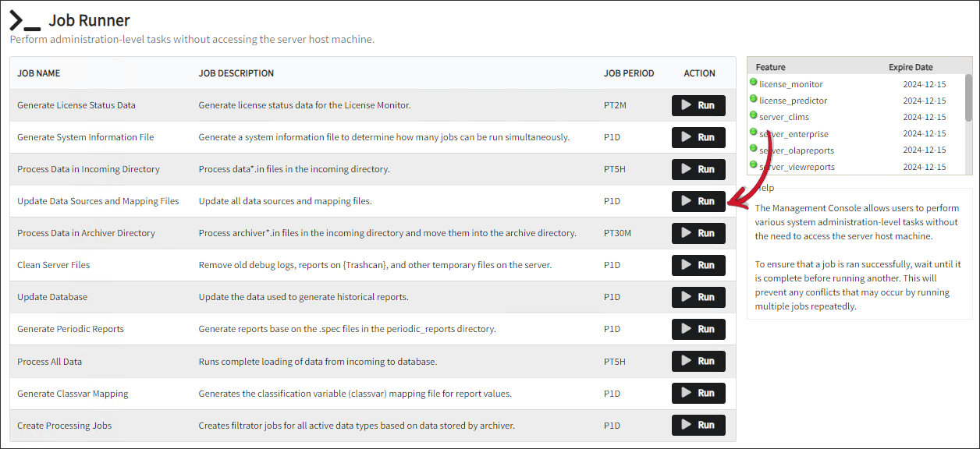Click the Expire Date column header
Viewport: 980px width, 449px height.
[x=911, y=67]
